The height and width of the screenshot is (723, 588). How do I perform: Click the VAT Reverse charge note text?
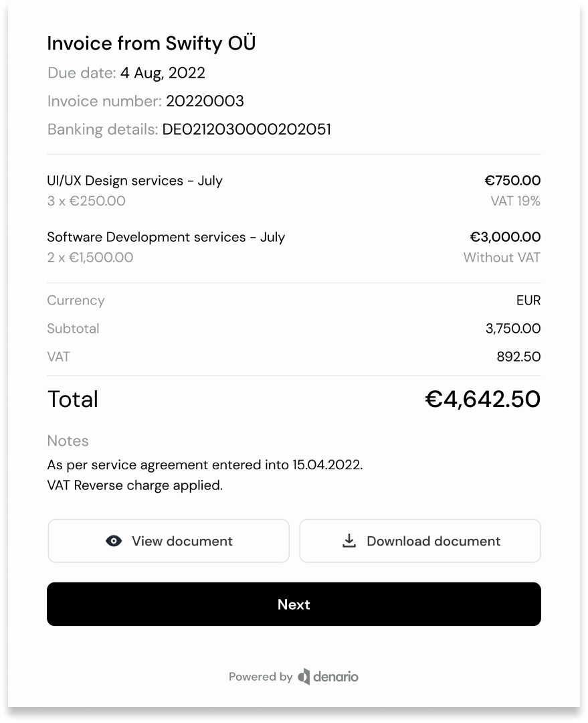click(x=135, y=485)
